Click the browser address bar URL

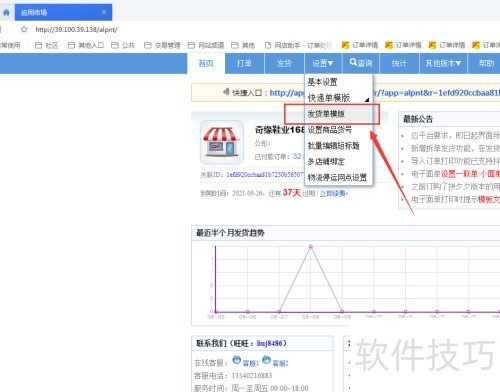[76, 30]
